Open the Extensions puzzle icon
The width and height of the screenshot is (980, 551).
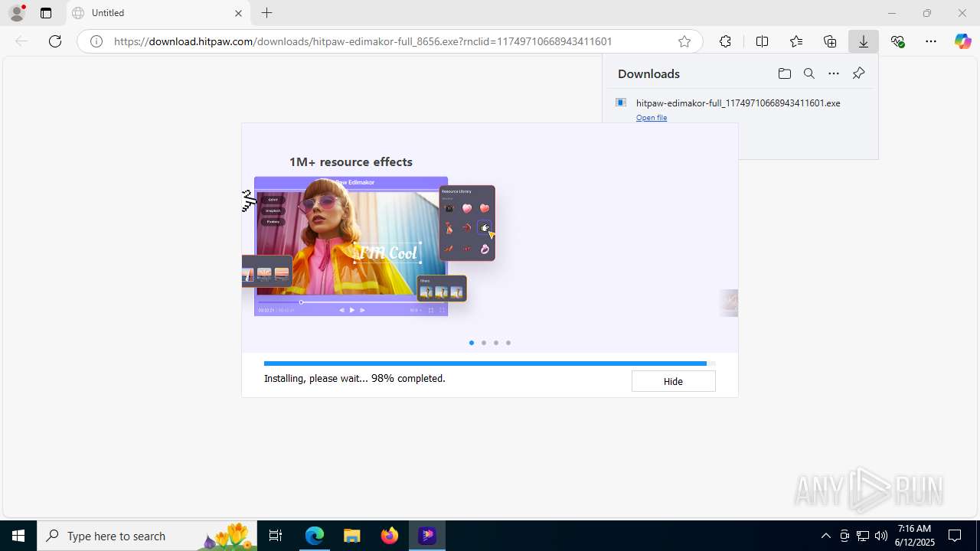(725, 41)
